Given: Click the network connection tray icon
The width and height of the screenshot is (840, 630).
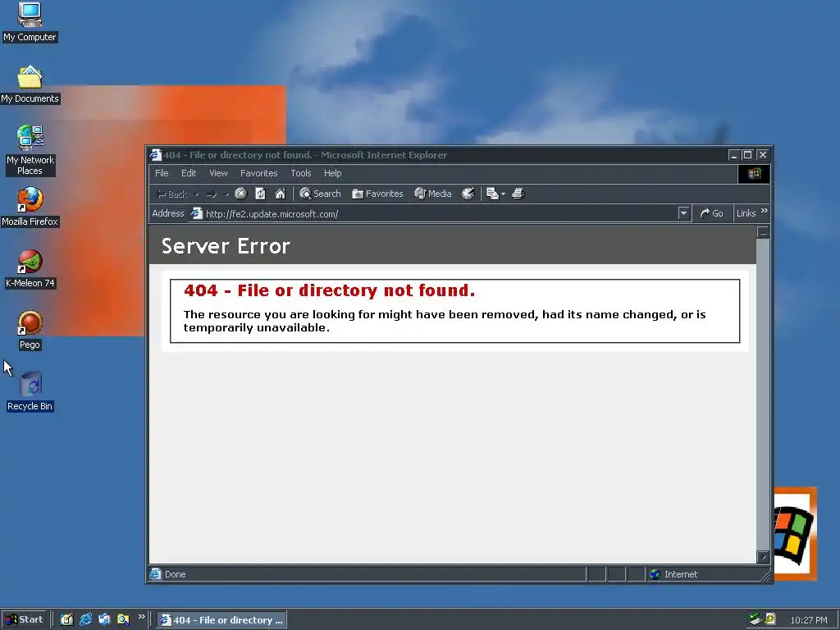Looking at the screenshot, I should (756, 619).
